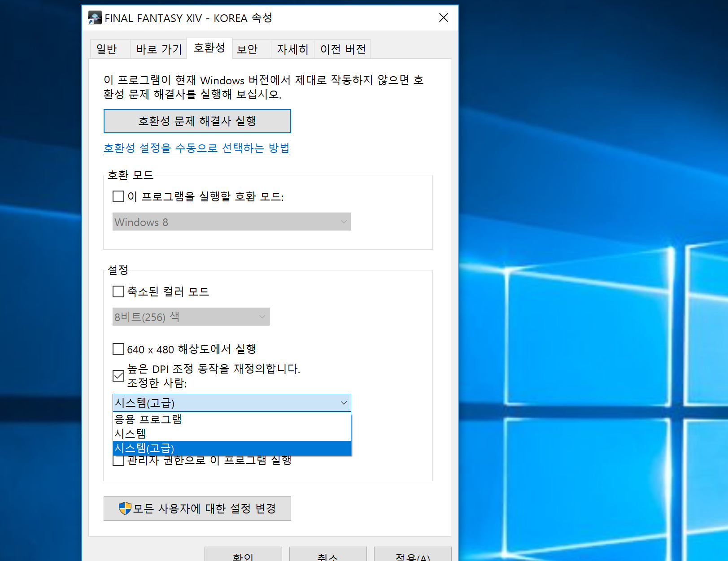Enable the 호환 모드 checkbox

[118, 196]
